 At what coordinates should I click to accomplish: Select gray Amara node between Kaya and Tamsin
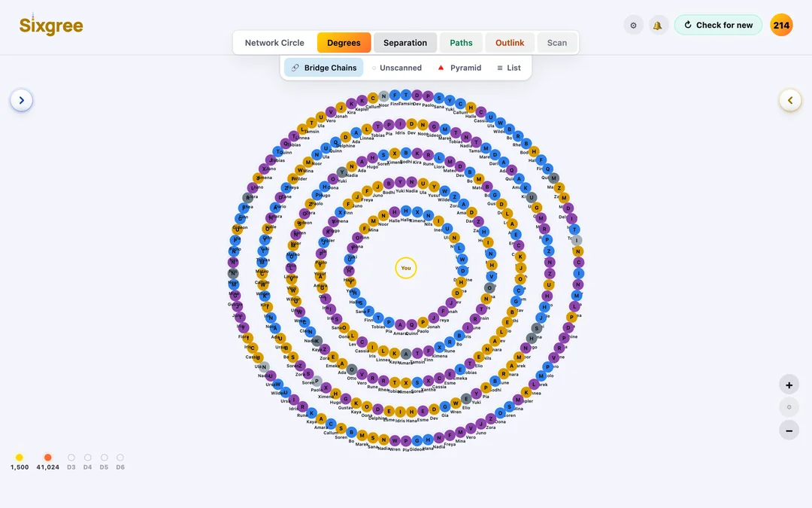(406, 354)
